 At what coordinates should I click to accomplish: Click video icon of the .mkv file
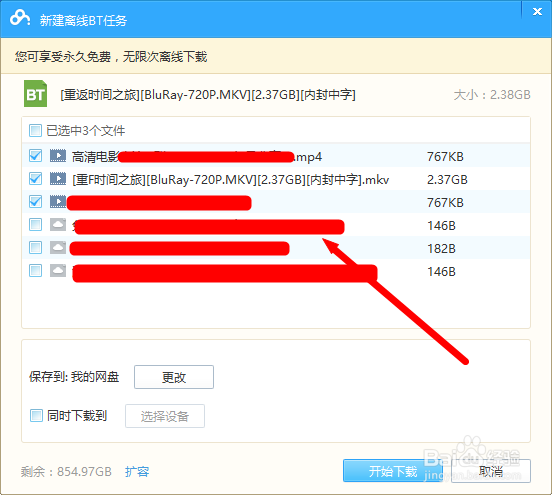point(58,179)
